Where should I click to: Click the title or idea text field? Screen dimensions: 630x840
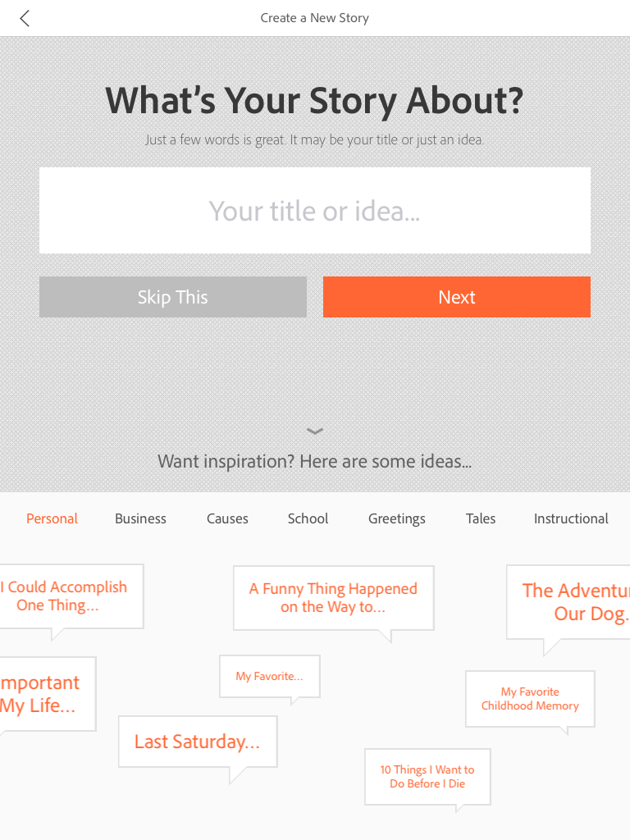315,211
